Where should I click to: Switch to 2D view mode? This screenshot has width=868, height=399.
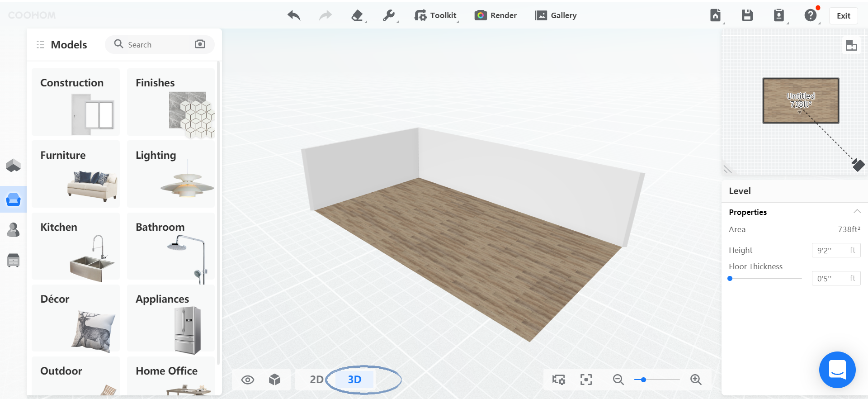point(316,380)
